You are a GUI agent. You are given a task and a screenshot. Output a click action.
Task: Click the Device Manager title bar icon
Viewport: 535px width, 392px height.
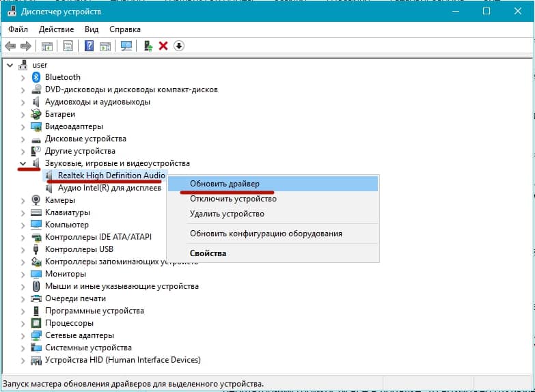pos(12,11)
